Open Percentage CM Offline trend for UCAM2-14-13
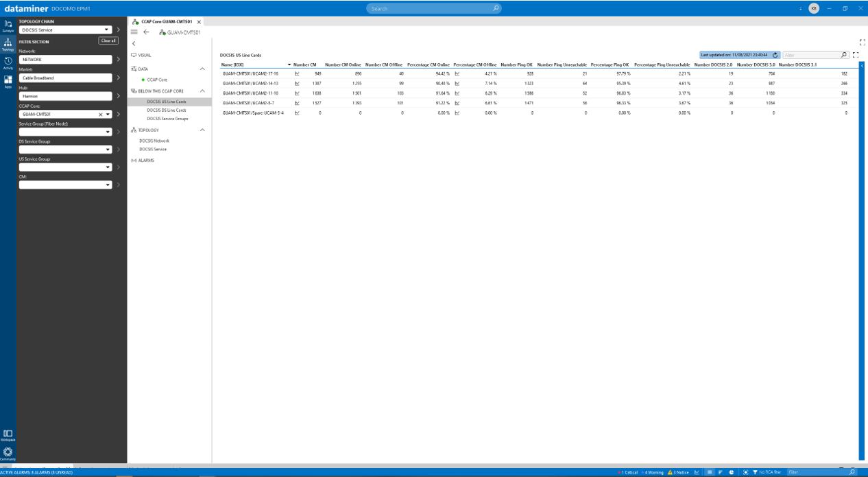Screen dimensions: 868x477 coord(457,83)
